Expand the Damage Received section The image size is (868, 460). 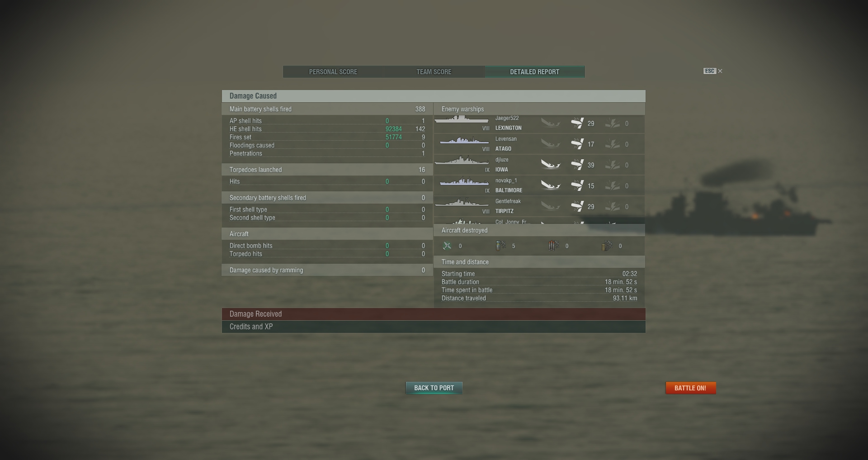(x=434, y=314)
